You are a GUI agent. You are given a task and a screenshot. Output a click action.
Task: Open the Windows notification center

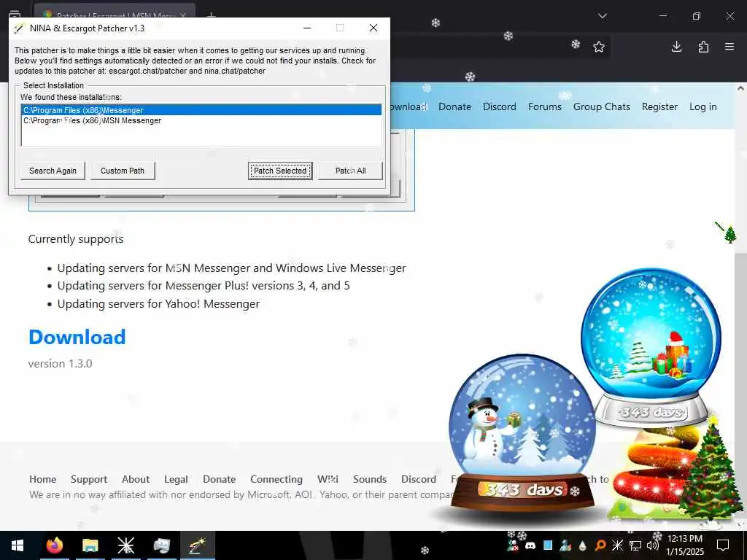click(x=723, y=545)
